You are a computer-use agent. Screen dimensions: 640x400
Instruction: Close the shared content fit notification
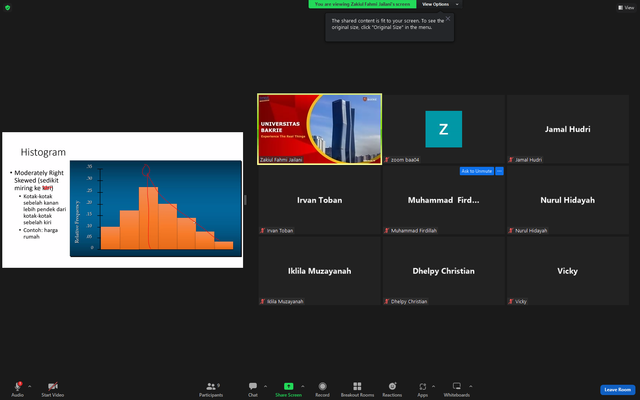point(448,18)
